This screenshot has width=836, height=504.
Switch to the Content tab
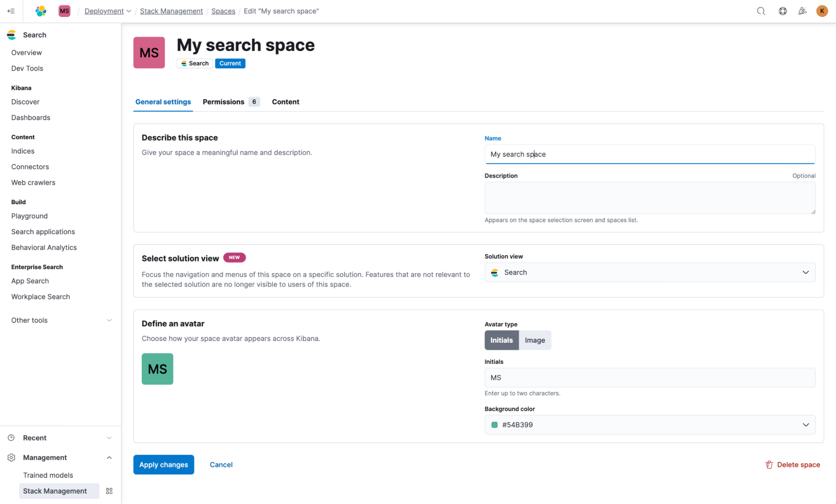[286, 102]
